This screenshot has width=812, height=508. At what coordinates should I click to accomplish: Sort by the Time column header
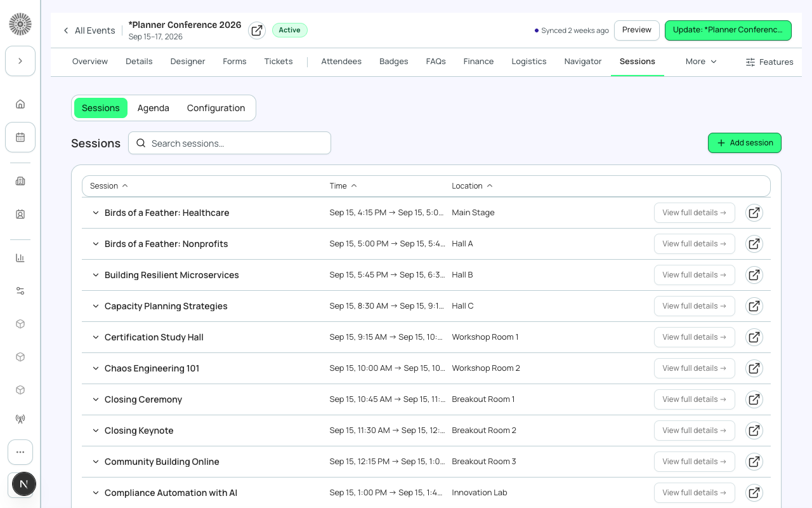[x=343, y=185]
